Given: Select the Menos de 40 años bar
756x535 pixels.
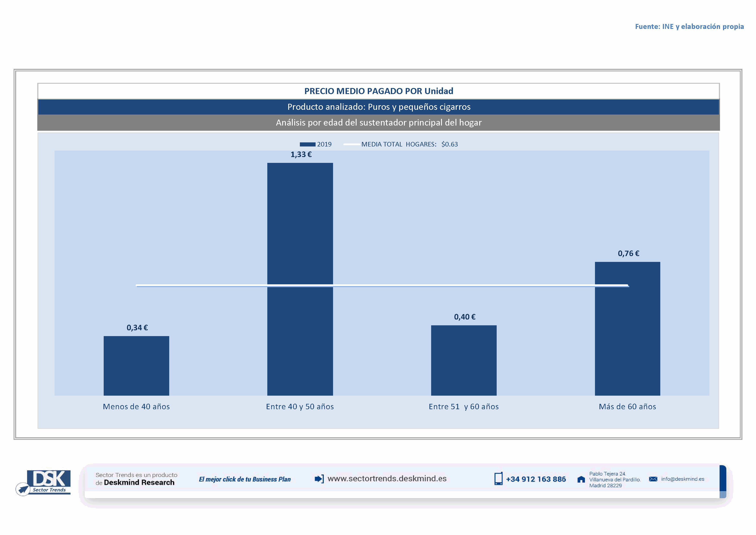Looking at the screenshot, I should pos(136,366).
